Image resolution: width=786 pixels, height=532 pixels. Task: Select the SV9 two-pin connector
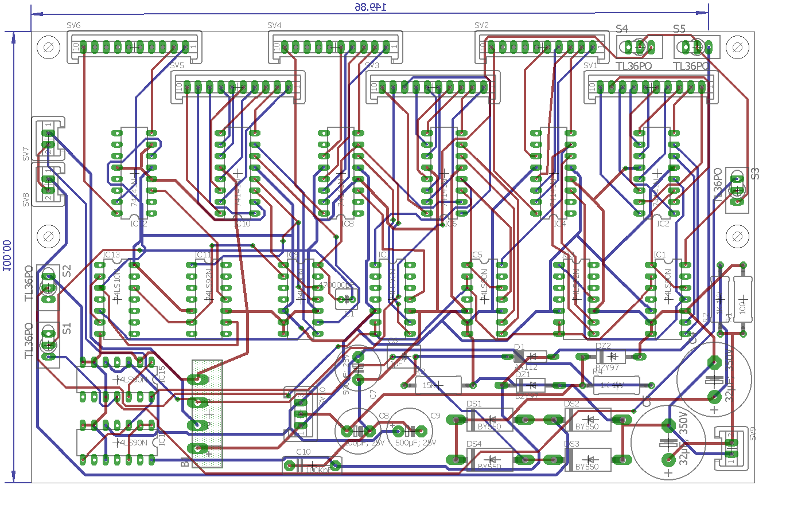730,448
